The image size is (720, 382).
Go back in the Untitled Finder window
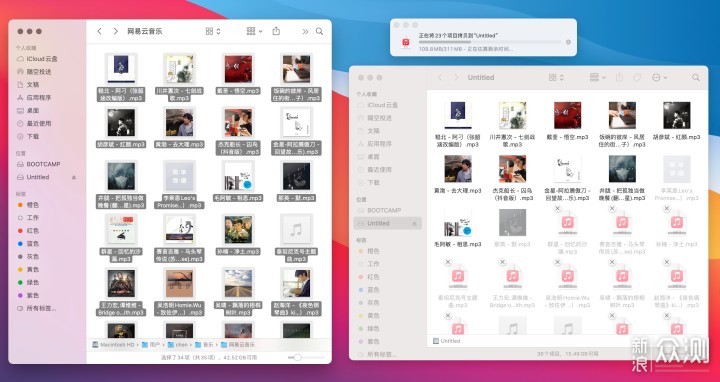point(439,78)
